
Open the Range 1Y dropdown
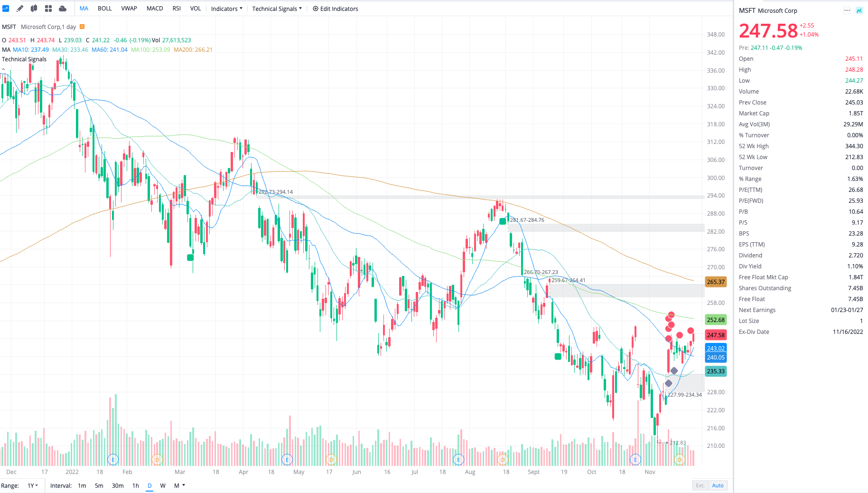click(x=31, y=485)
